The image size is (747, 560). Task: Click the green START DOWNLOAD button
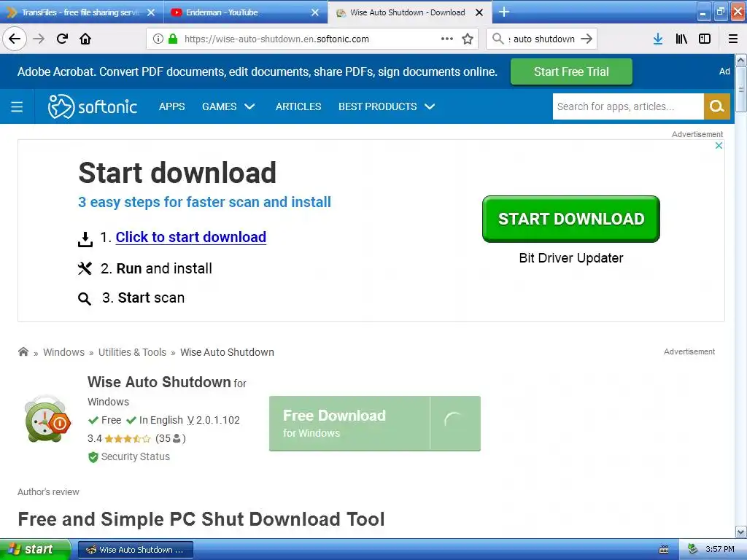point(570,219)
